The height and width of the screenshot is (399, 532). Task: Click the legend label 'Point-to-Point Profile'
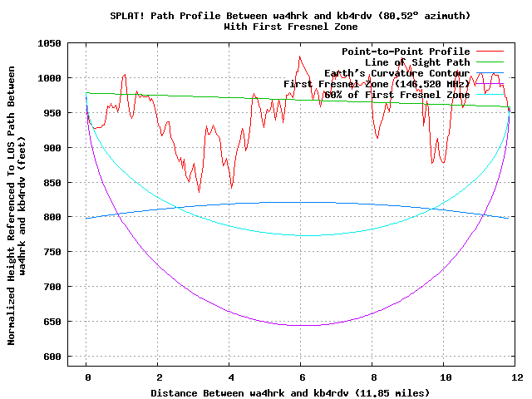tap(406, 52)
